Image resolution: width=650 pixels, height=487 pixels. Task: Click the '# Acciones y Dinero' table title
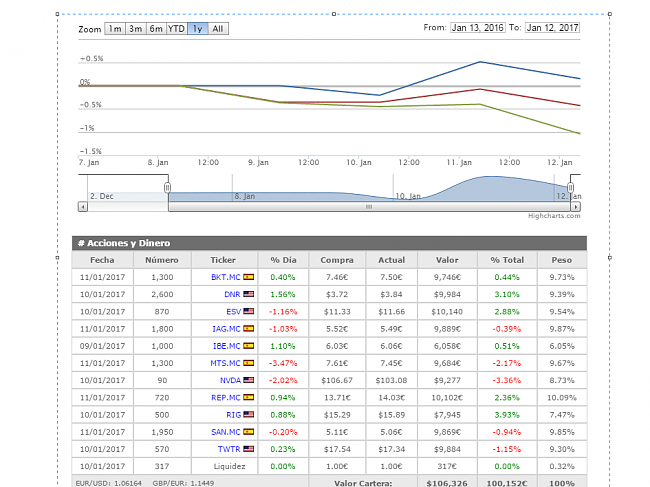pyautogui.click(x=124, y=243)
